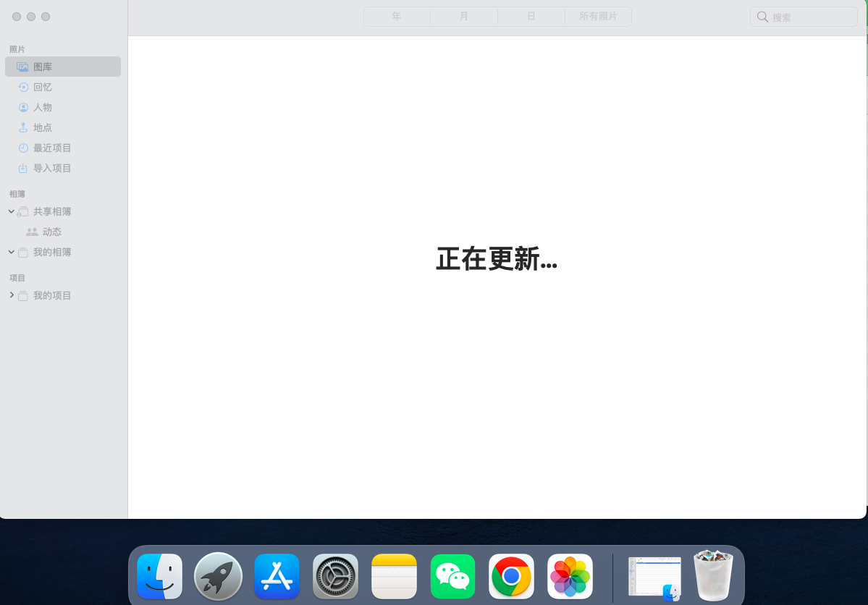This screenshot has width=868, height=605.
Task: Open the 图库 (Library) in the sidebar
Action: [43, 66]
